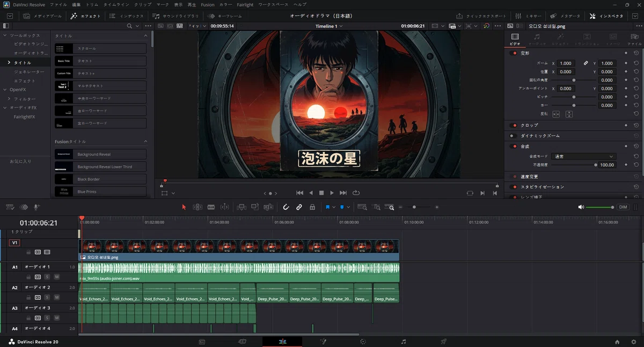This screenshot has width=644, height=347.
Task: Collapse the オーディオFX tree group
Action: 5,107
